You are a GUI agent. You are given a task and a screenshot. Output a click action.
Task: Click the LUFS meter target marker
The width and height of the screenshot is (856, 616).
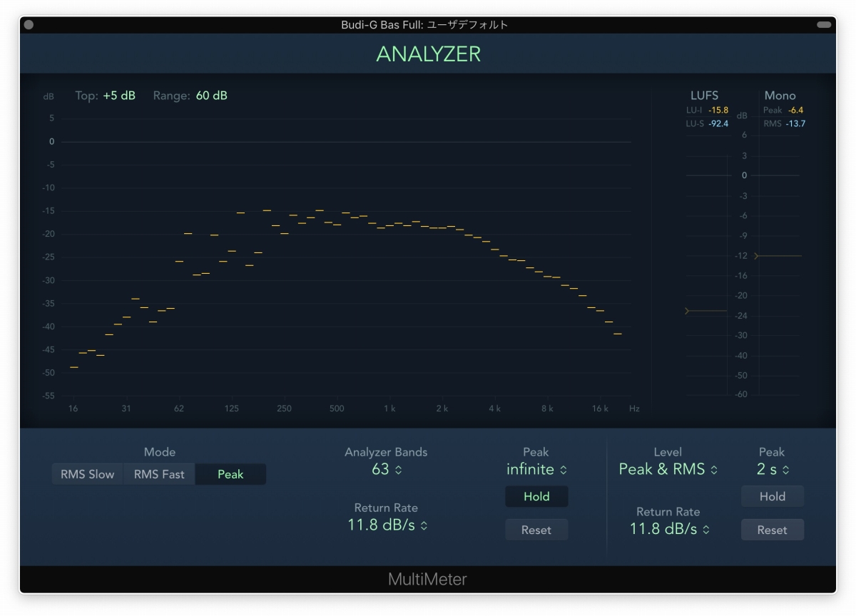click(x=688, y=311)
